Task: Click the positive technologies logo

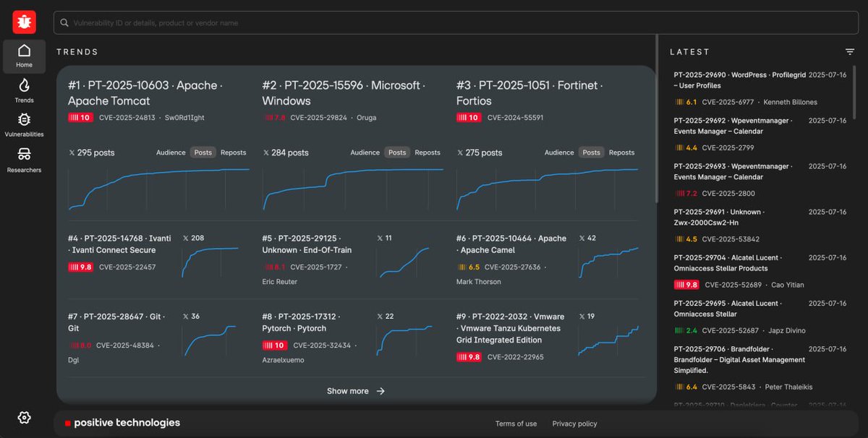Action: click(122, 423)
